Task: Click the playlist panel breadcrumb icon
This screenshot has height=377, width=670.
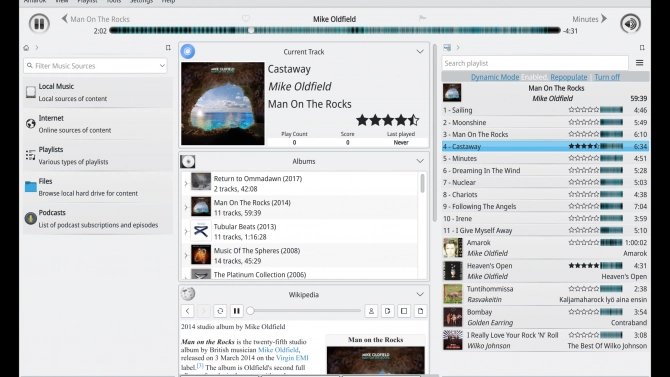Action: 447,47
